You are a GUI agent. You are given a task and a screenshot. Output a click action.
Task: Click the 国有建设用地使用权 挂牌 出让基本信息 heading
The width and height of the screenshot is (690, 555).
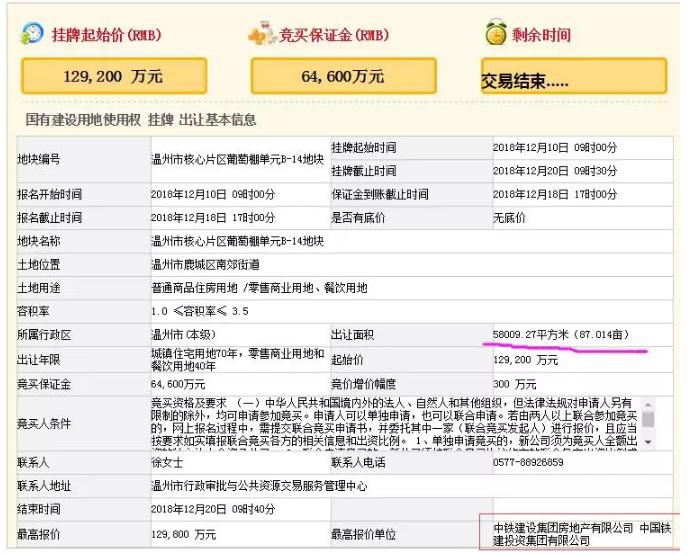pos(140,120)
